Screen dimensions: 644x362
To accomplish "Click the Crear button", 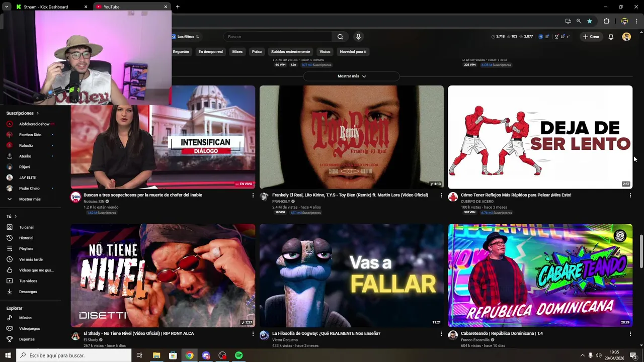I will (591, 37).
